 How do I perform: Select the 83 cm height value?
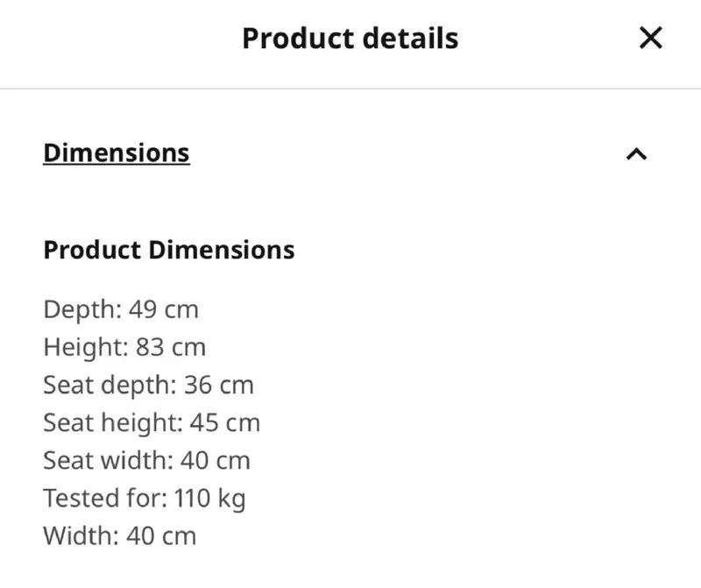[x=171, y=347]
